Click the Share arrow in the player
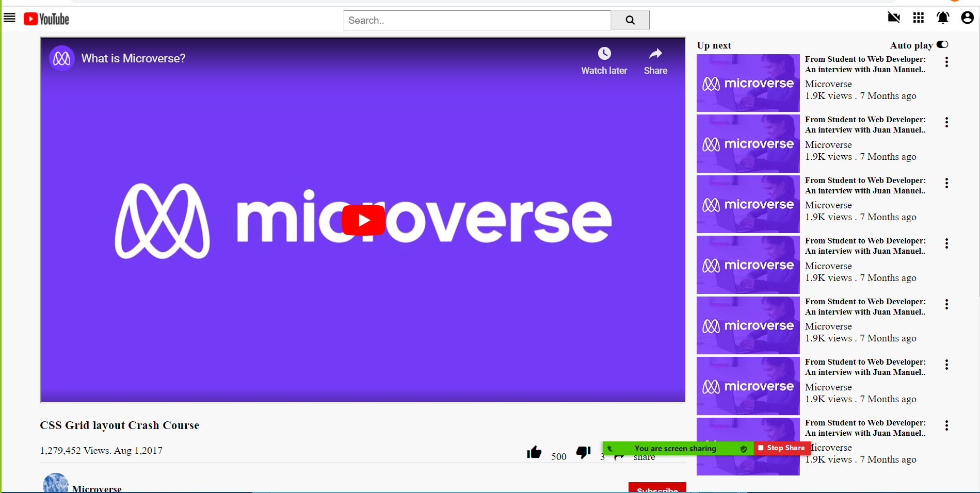This screenshot has height=493, width=980. pyautogui.click(x=655, y=54)
